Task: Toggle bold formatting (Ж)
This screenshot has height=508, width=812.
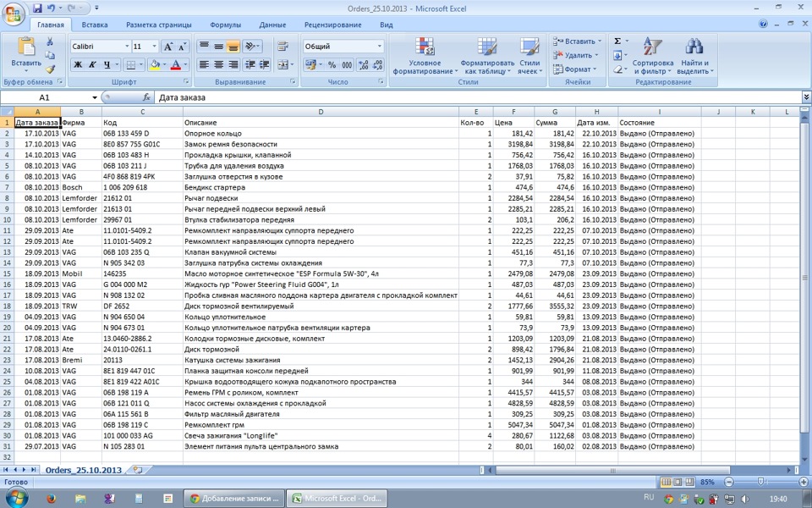Action: tap(78, 65)
